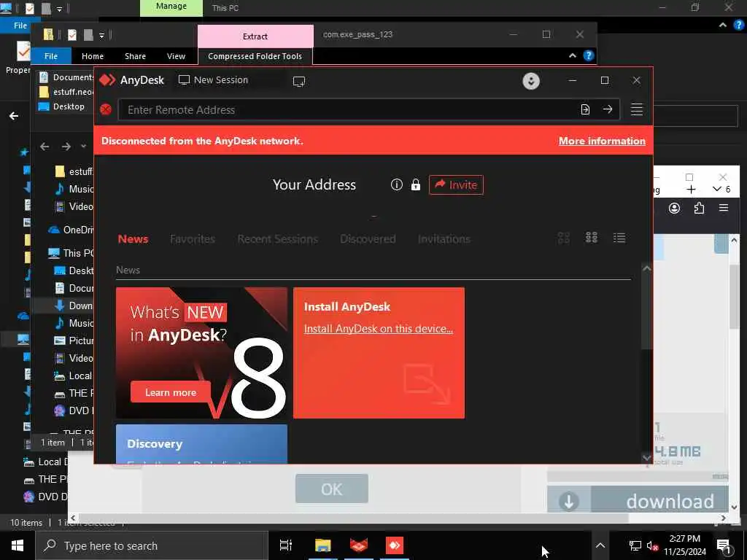Open the browser extensions icon
Screen dimensions: 747x560
pyautogui.click(x=699, y=208)
